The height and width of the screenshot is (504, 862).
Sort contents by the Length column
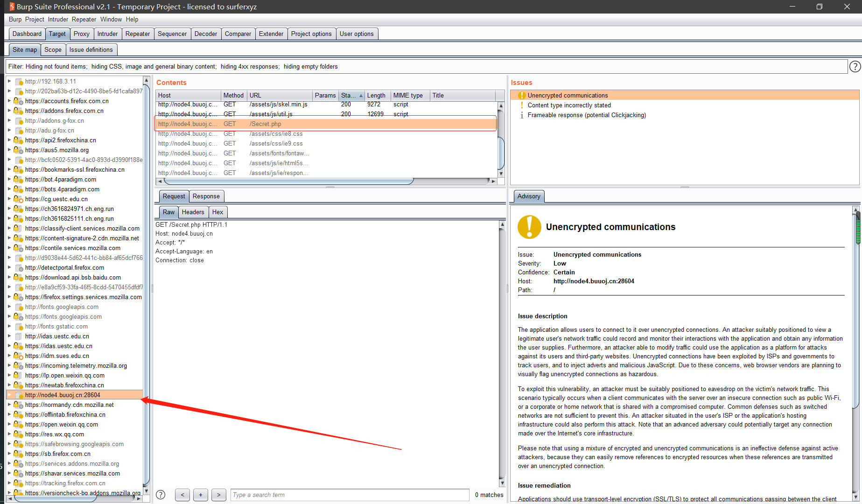[377, 95]
